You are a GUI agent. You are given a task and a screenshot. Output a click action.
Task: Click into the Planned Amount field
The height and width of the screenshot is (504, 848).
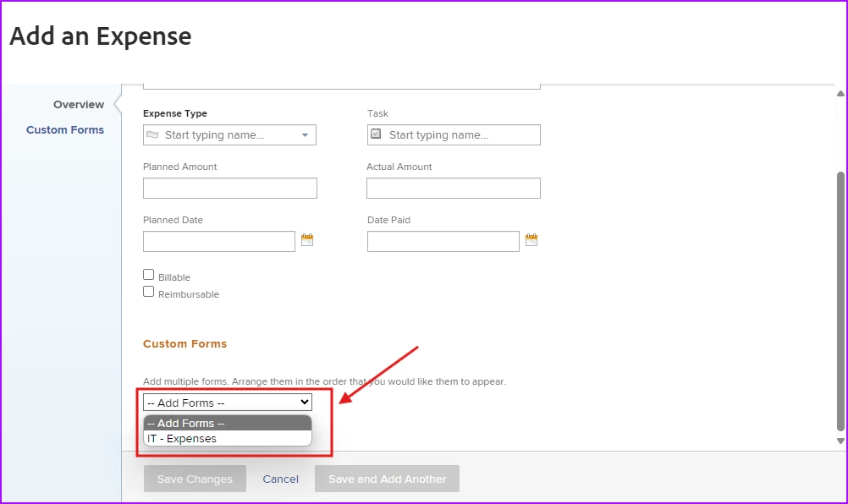coord(230,188)
